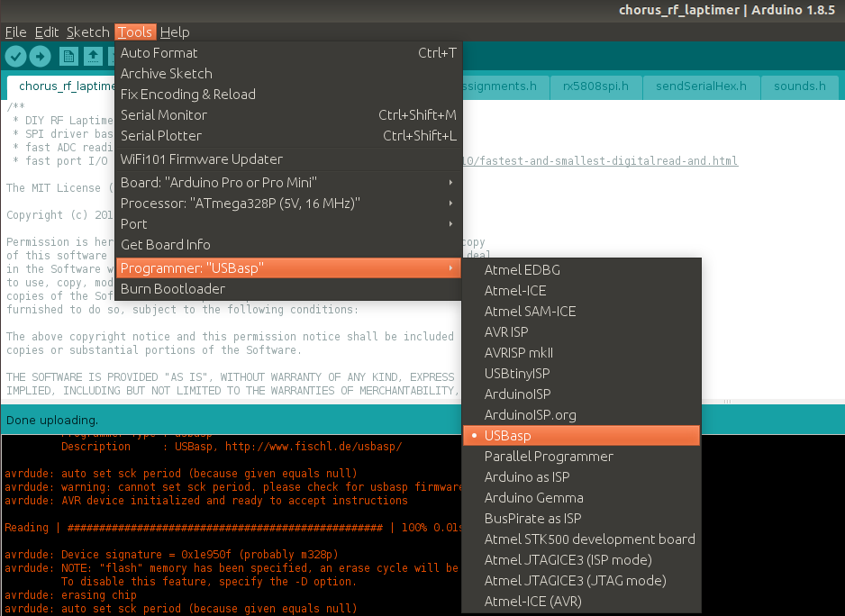
Task: Select Arduino as ISP programmer
Action: (x=581, y=477)
